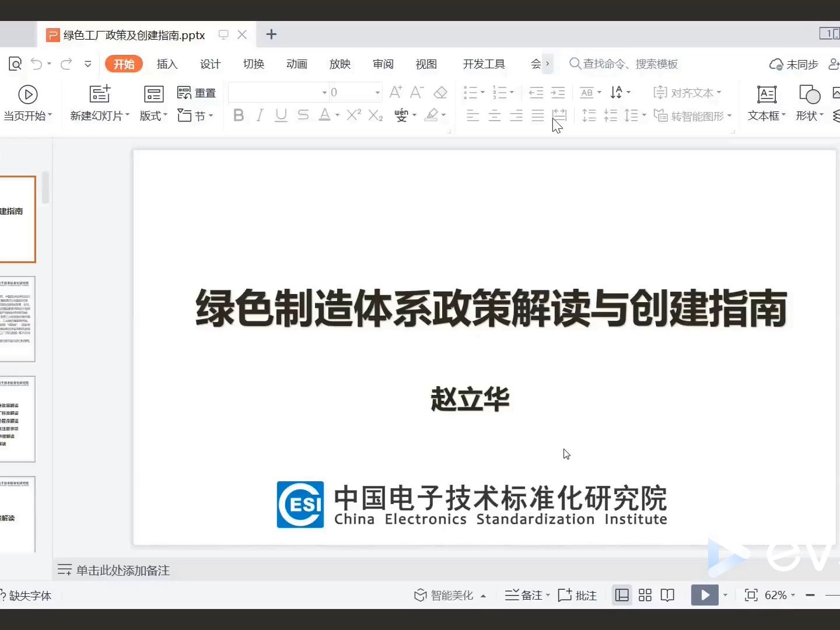Insert a text box (文本框)
This screenshot has width=840, height=630.
tap(766, 103)
